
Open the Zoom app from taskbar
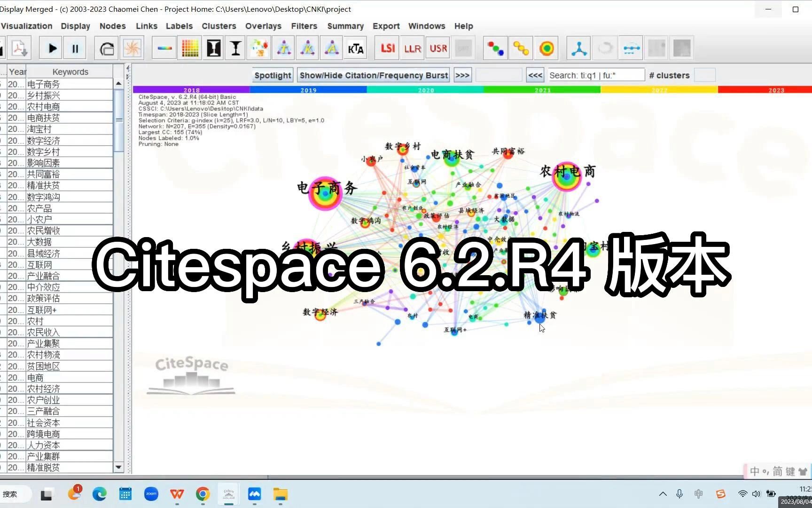tap(151, 494)
